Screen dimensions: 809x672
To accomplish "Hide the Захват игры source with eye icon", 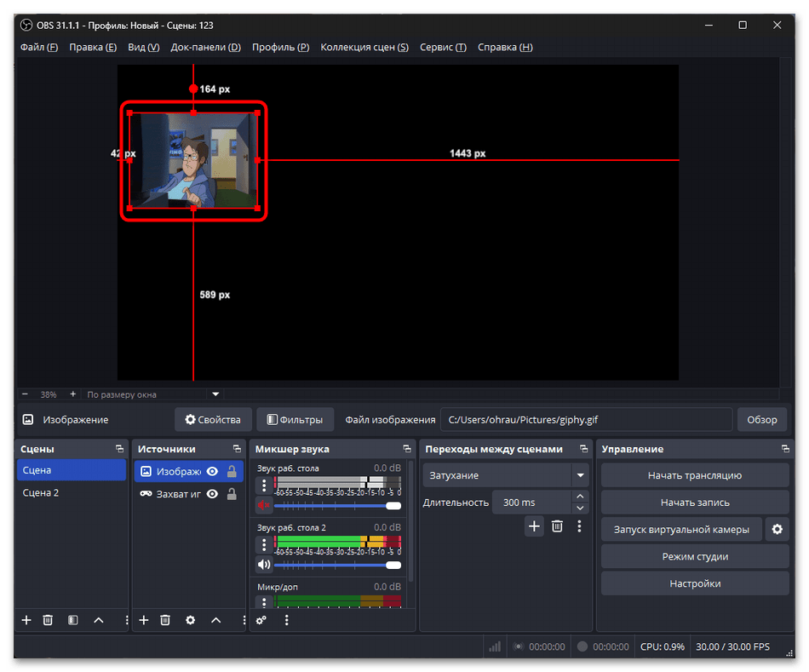I will [x=212, y=494].
